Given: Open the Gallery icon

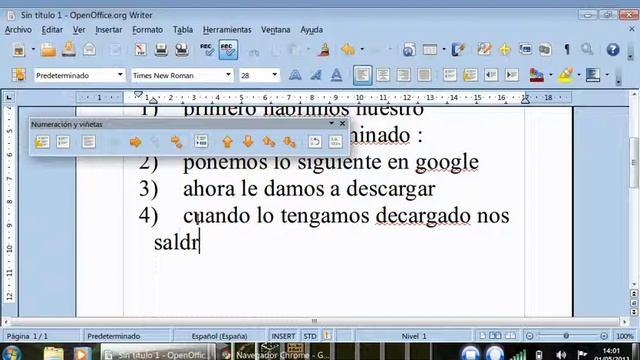Looking at the screenshot, I should 525,50.
